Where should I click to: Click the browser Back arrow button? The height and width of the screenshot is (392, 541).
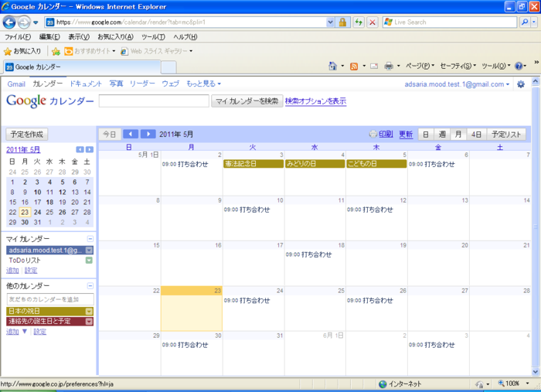click(x=9, y=22)
